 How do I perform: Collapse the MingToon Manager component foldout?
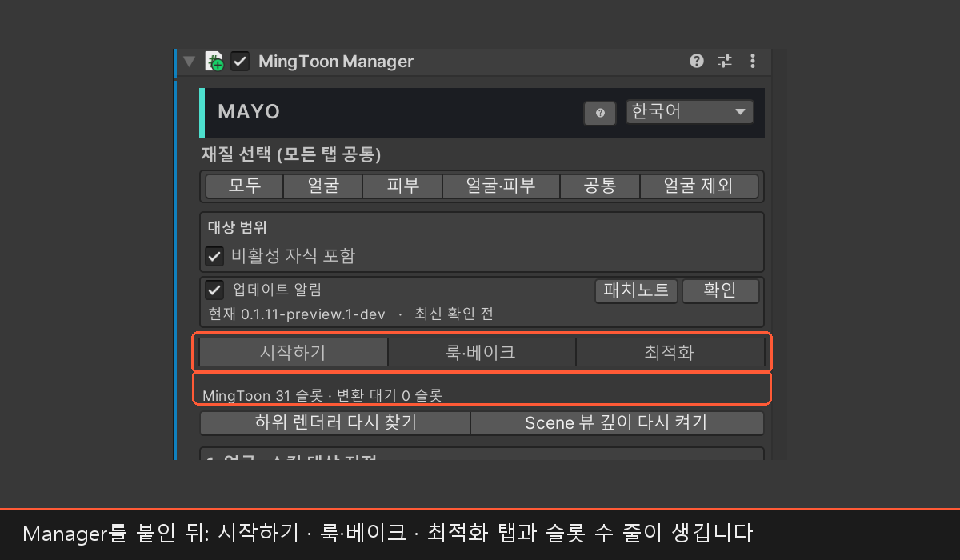click(x=189, y=62)
